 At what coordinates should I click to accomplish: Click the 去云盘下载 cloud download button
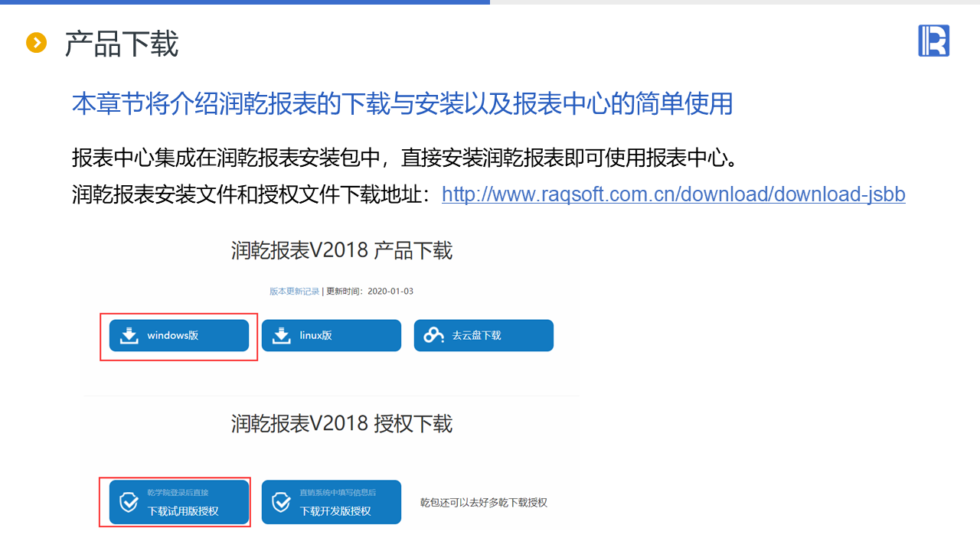(483, 334)
